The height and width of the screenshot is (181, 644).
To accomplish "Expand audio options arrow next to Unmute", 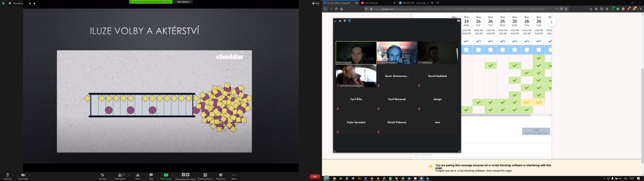I will (13, 175).
